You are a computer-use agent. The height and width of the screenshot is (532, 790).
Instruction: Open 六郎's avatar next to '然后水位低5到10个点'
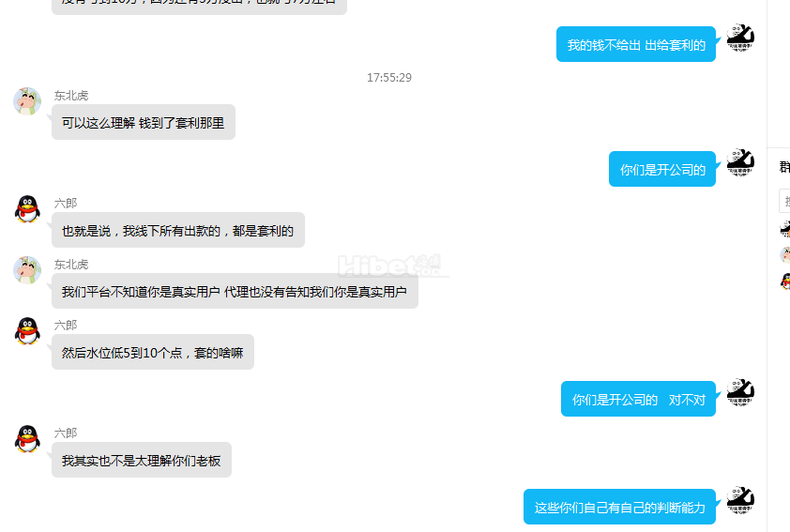click(x=27, y=331)
